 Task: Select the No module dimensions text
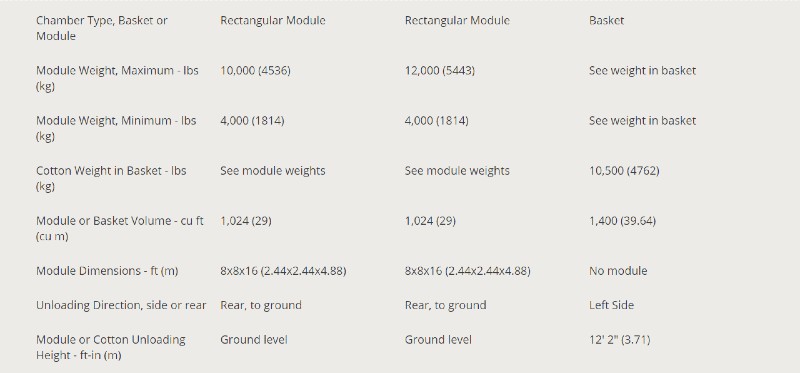618,271
